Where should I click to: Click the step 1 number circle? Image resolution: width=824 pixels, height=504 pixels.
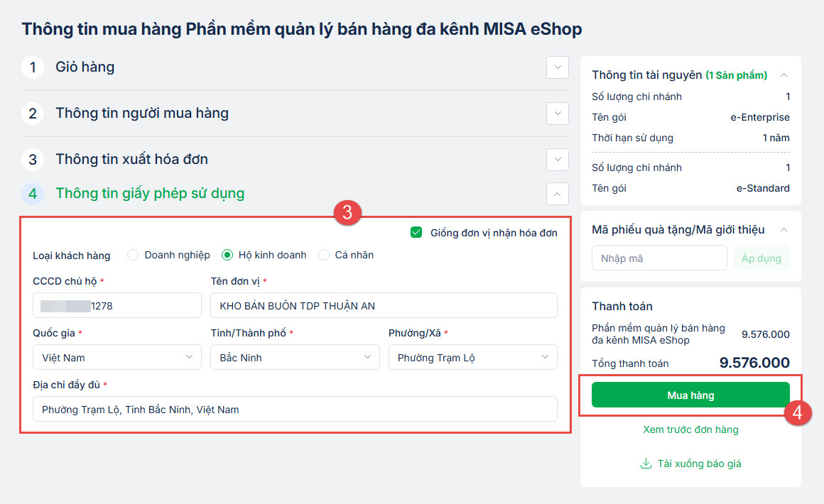[33, 67]
